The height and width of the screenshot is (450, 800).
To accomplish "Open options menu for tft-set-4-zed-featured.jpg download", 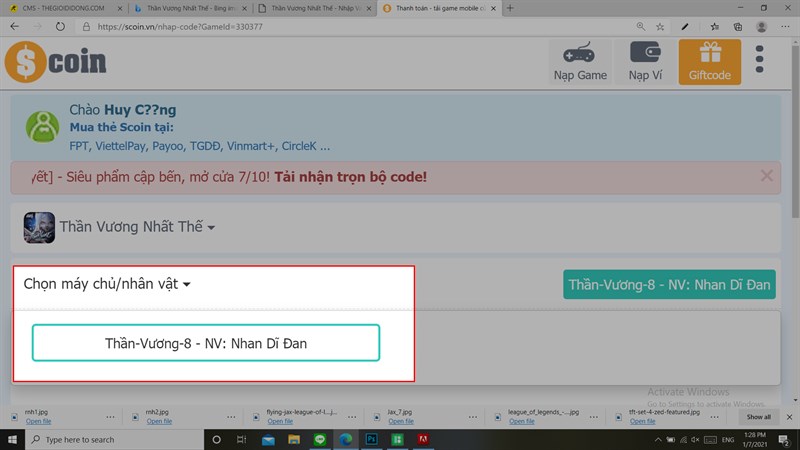I will [x=714, y=417].
